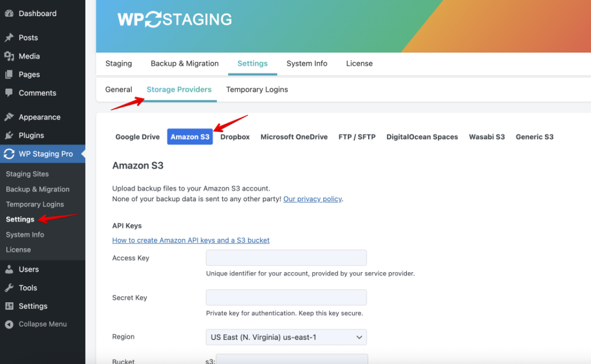Select the Google Drive provider tab
Image resolution: width=591 pixels, height=364 pixels.
pos(137,137)
